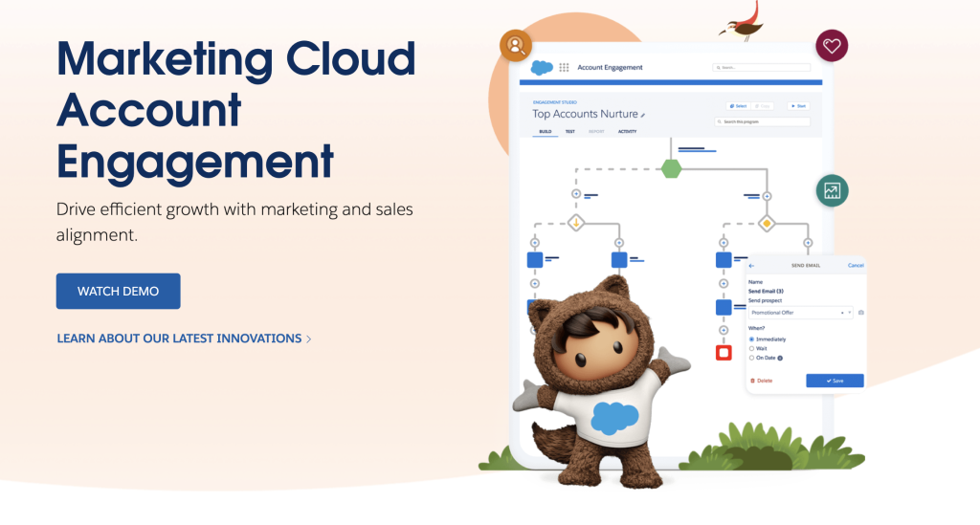Click the blue Save button
Image resolution: width=980 pixels, height=525 pixels.
(835, 381)
